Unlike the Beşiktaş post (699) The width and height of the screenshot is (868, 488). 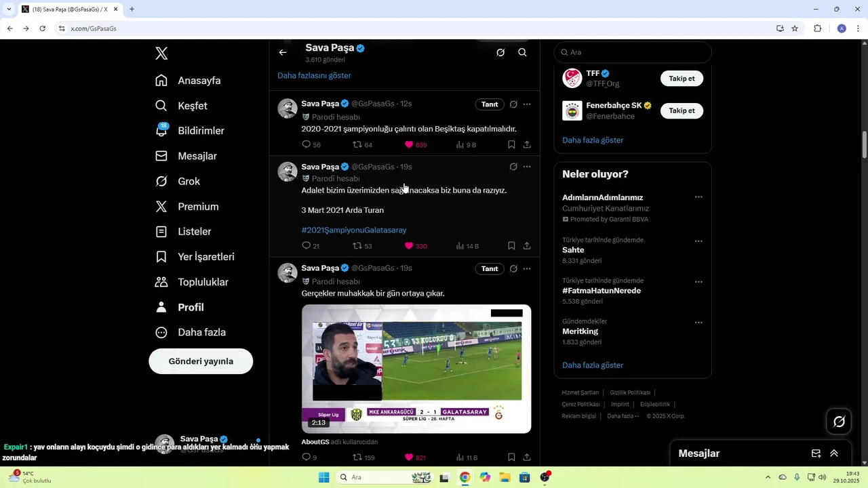pos(416,144)
